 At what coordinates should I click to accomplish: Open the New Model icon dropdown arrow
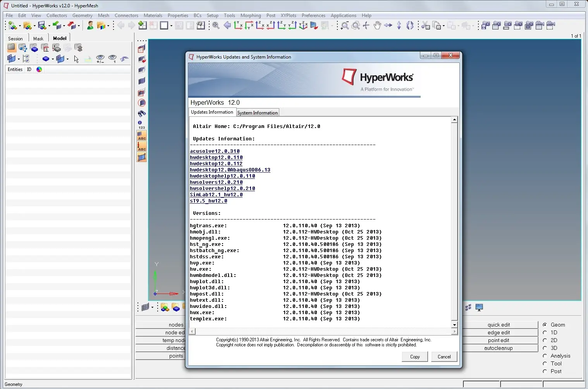(x=19, y=26)
